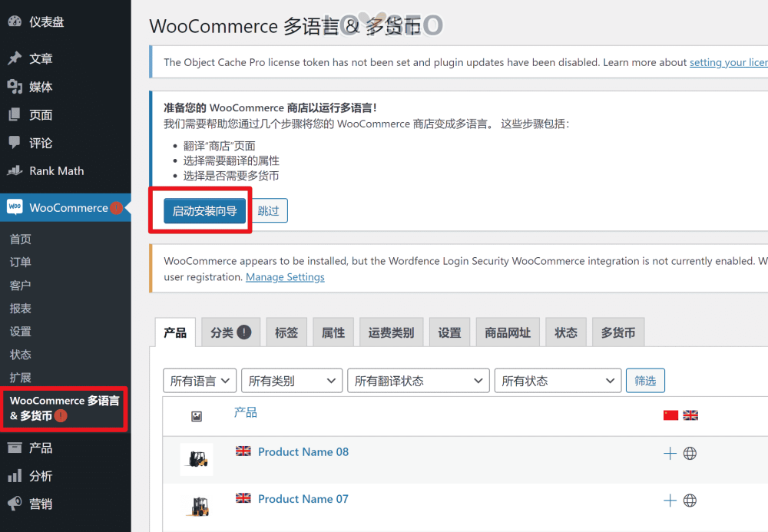Open the setting your license link
The image size is (768, 532).
728,62
